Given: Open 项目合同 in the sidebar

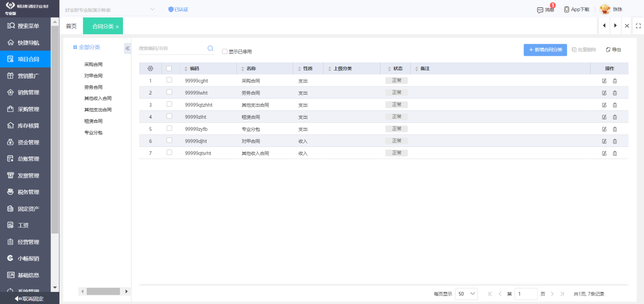Looking at the screenshot, I should coord(25,59).
